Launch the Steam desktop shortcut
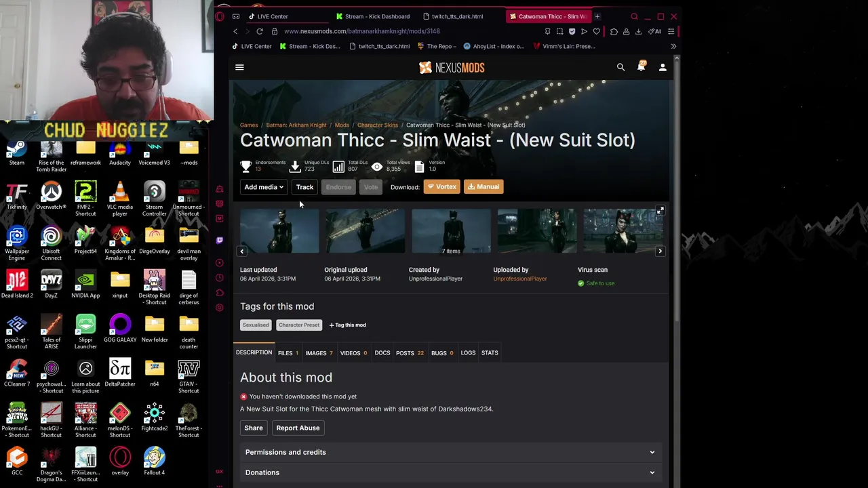This screenshot has height=488, width=868. 17,153
